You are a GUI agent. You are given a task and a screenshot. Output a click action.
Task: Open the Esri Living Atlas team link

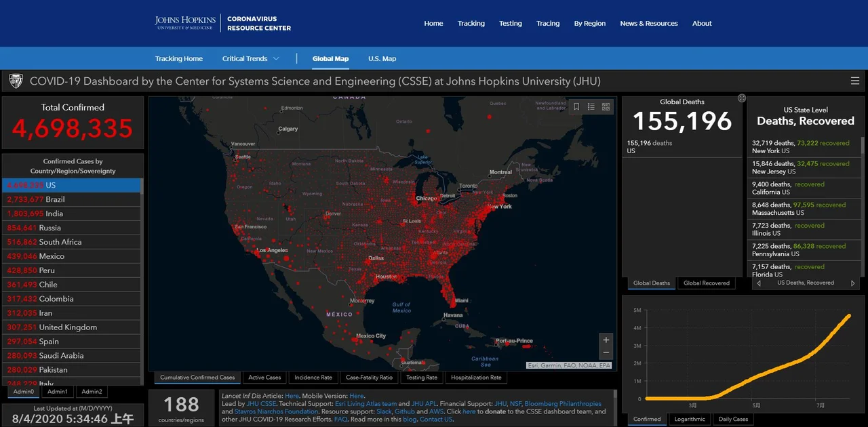pos(366,403)
